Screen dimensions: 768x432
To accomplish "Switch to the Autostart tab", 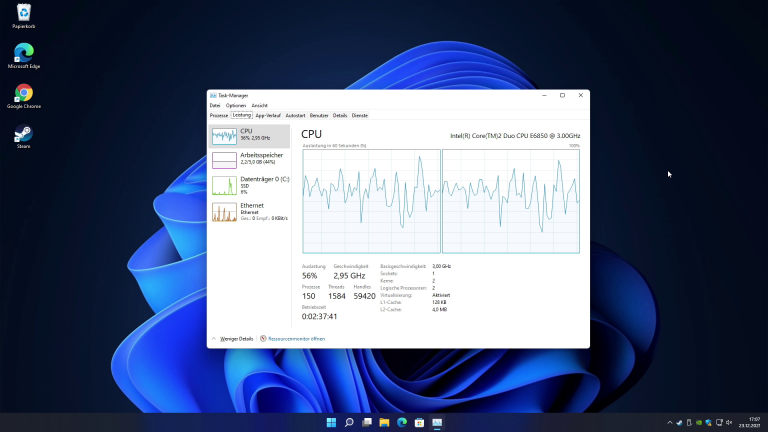I will [295, 115].
